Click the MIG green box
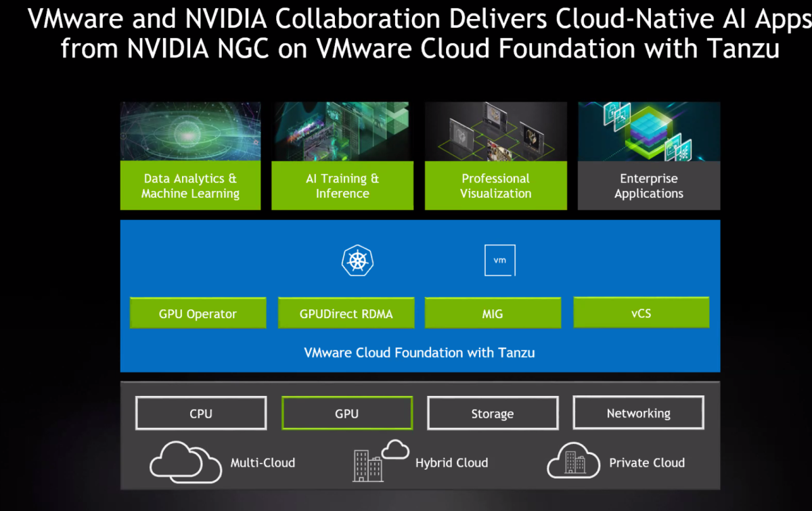Viewport: 812px width, 511px height. click(493, 313)
